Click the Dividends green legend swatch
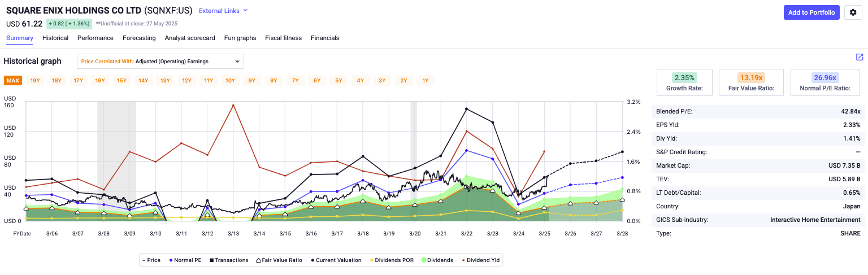The image size is (868, 275). [424, 260]
